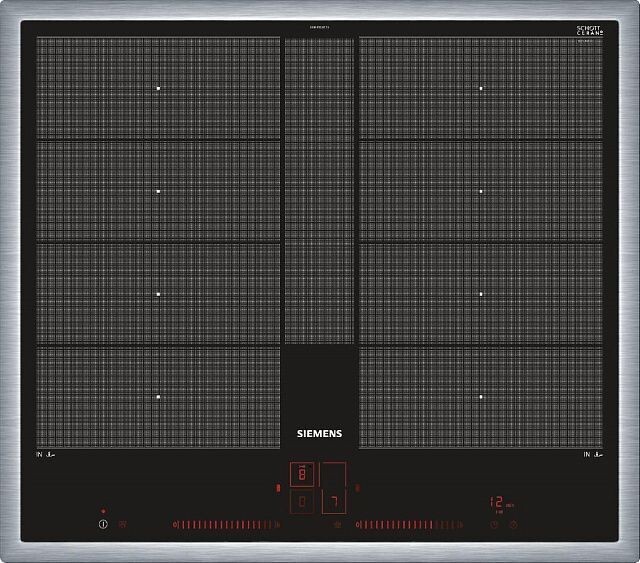Touch the narrow central cooking strip
Viewport: 640px width, 563px height.
(319, 190)
